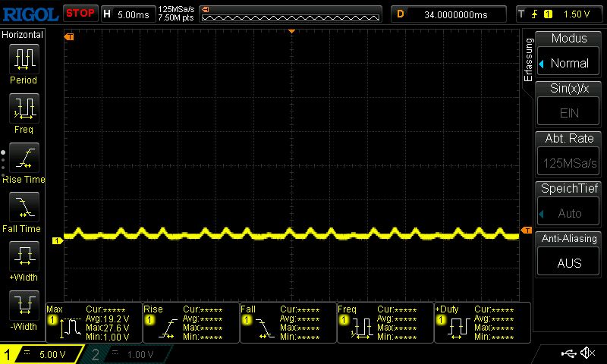
Task: Choose the Fall Time measurement icon
Action: pos(24,206)
